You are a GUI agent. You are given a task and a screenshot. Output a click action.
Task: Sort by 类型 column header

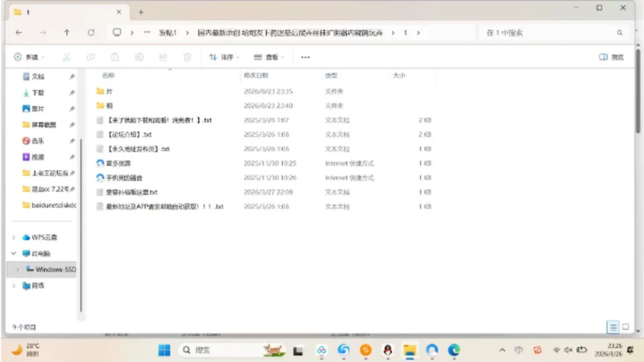331,75
